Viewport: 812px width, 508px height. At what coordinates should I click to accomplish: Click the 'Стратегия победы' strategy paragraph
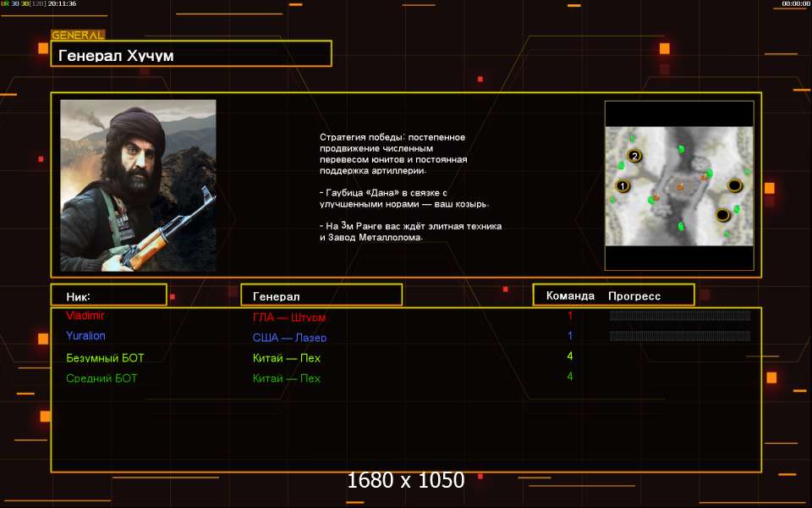point(393,154)
